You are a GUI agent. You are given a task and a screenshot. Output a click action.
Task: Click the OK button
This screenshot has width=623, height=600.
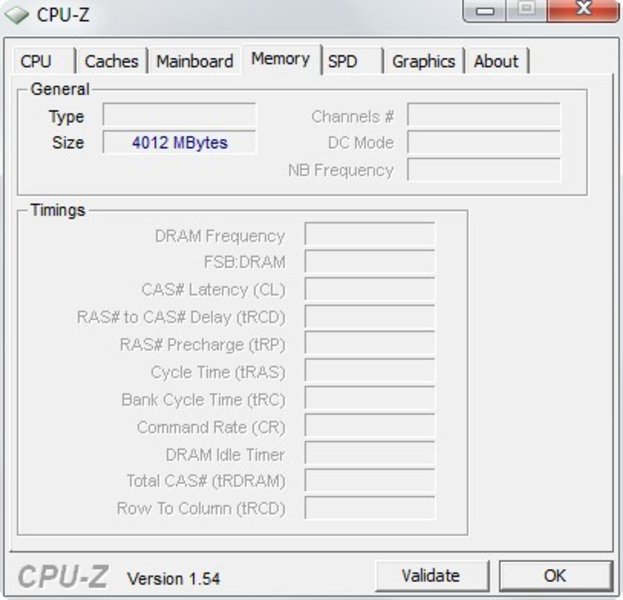pos(555,575)
